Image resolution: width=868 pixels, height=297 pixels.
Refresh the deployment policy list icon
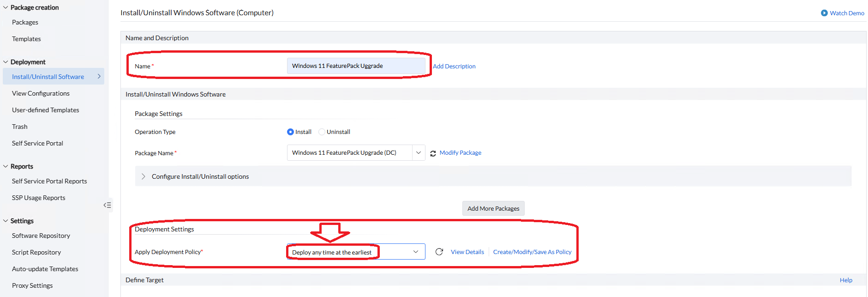[x=439, y=252]
